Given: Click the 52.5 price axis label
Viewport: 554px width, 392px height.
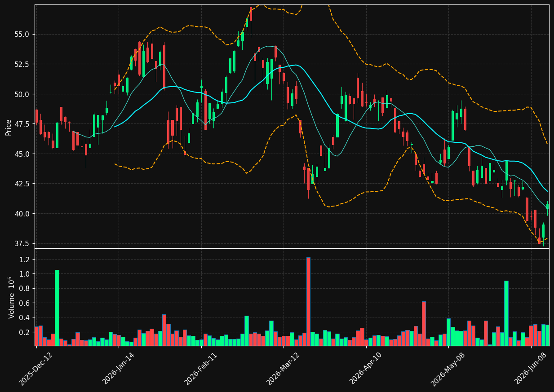Looking at the screenshot, I should pyautogui.click(x=22, y=64).
